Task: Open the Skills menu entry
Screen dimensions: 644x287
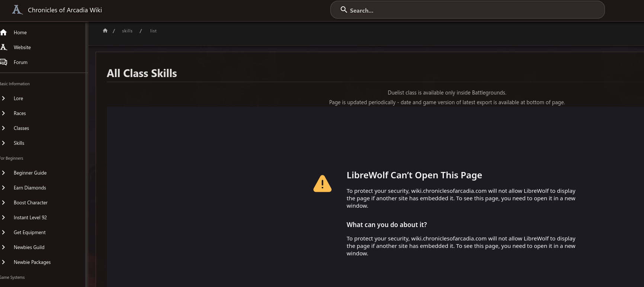Action: click(x=19, y=143)
